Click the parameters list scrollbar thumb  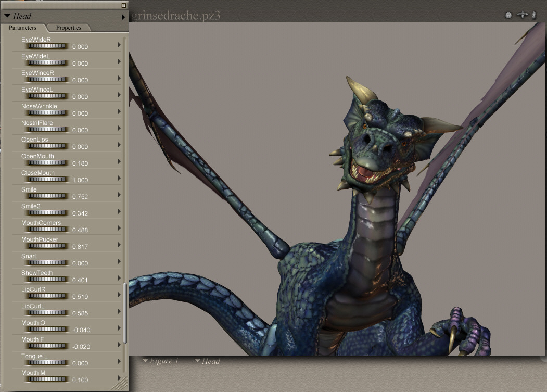click(125, 312)
